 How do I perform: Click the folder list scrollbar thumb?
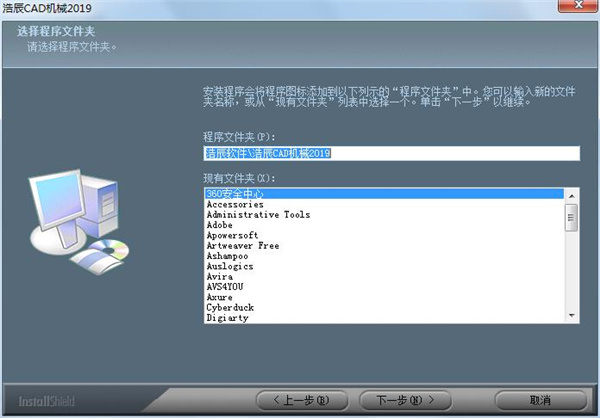pyautogui.click(x=571, y=218)
